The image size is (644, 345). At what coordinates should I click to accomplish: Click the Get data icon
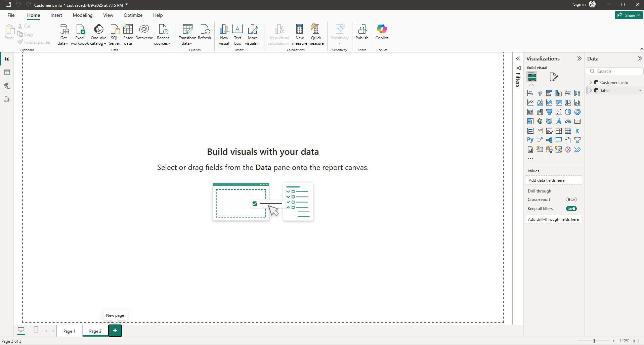(63, 30)
